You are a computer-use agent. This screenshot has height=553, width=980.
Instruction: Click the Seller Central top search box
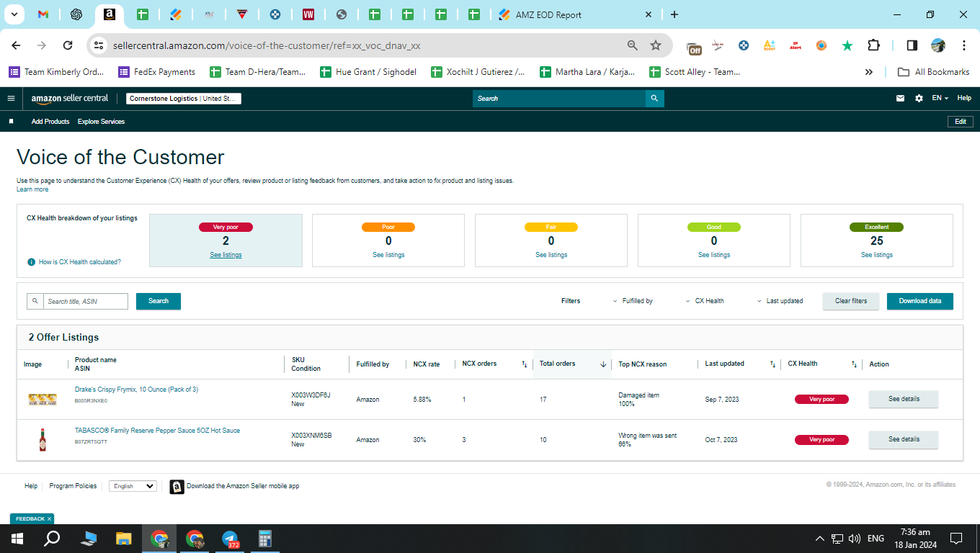(x=559, y=99)
